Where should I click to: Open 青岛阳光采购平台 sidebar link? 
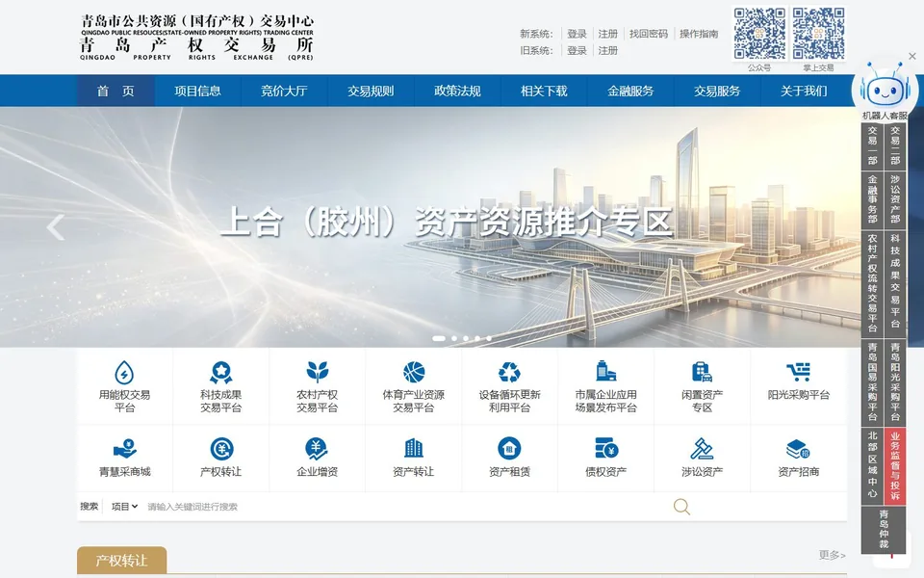coord(895,382)
